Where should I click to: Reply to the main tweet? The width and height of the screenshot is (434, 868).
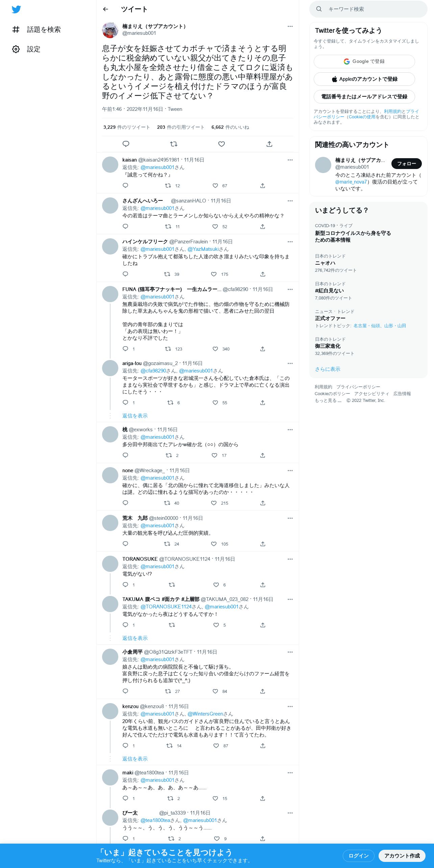126,144
